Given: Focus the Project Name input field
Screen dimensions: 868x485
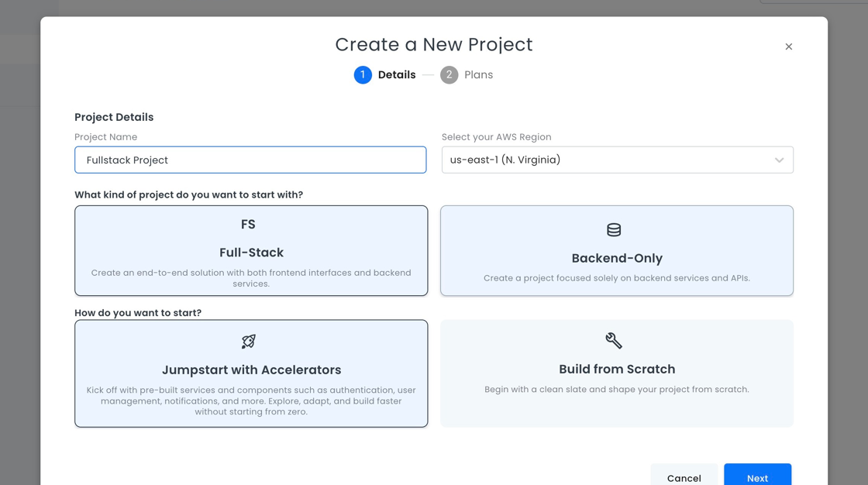Looking at the screenshot, I should pos(250,160).
